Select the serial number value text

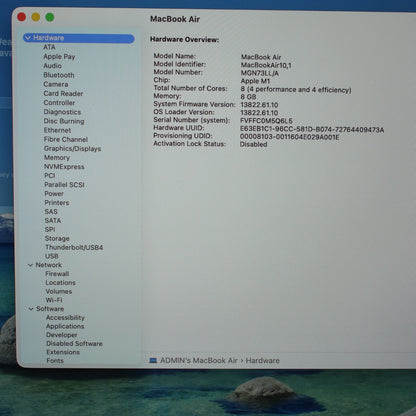266,121
